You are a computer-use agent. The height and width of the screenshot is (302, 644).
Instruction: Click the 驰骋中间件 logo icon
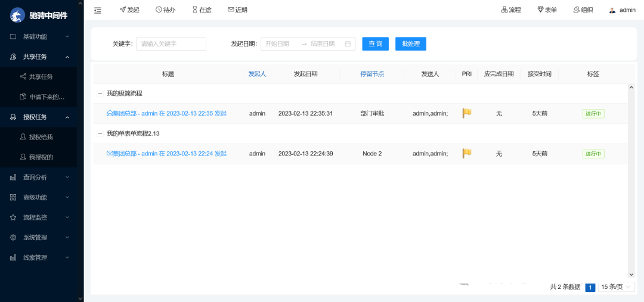tap(18, 15)
